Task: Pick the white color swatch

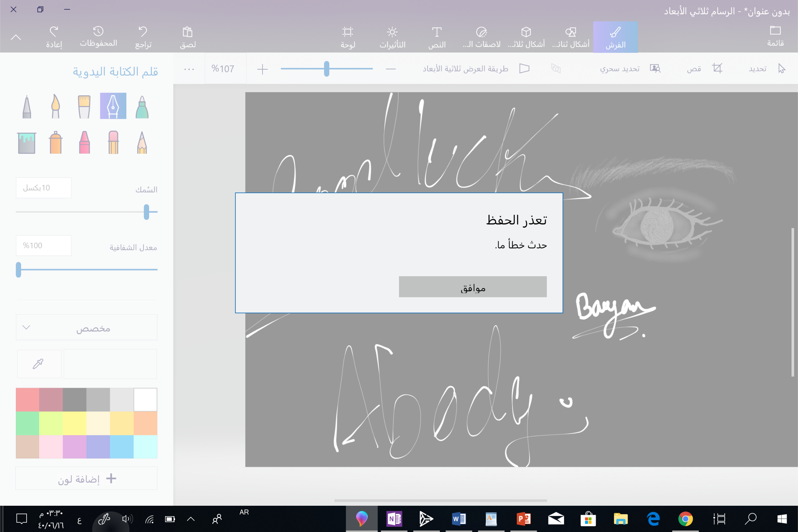Action: pos(146,400)
